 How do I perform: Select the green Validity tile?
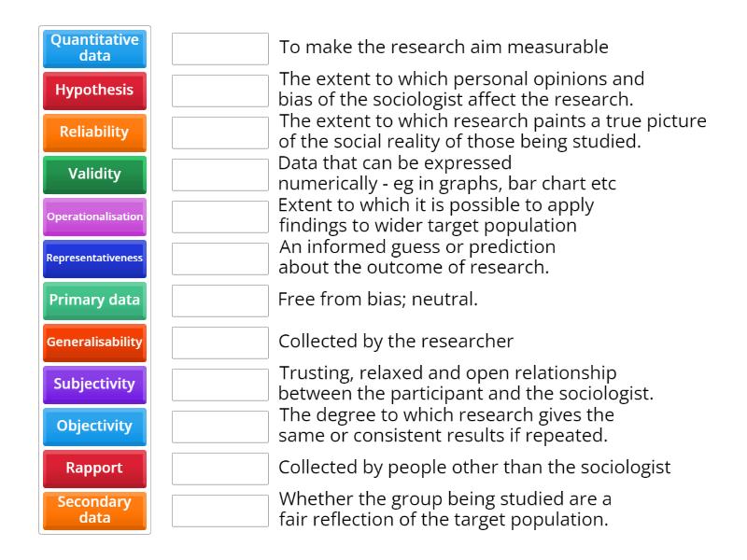[x=94, y=175]
